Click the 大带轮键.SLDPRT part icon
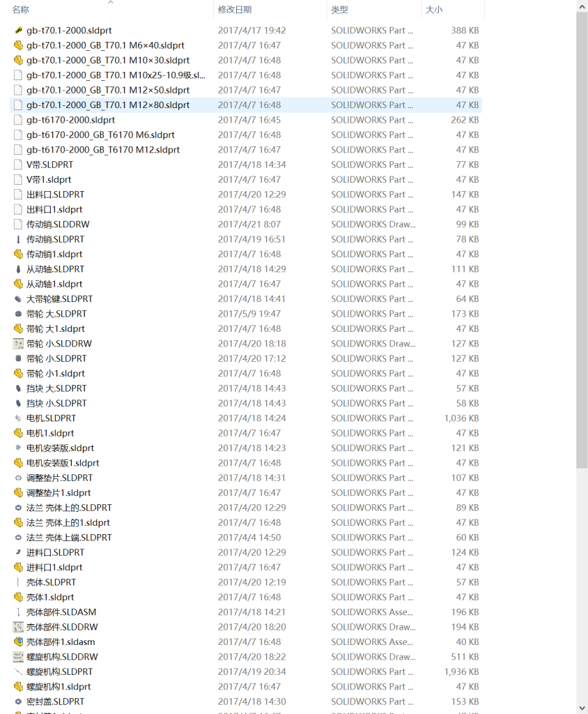This screenshot has width=588, height=714. [18, 299]
